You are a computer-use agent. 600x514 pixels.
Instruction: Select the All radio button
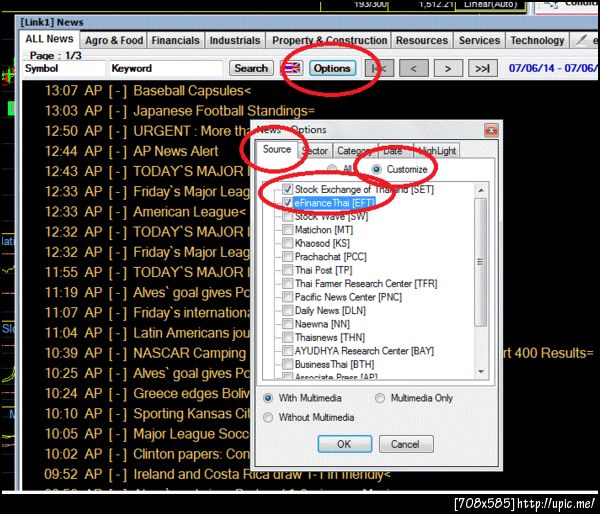pos(332,169)
